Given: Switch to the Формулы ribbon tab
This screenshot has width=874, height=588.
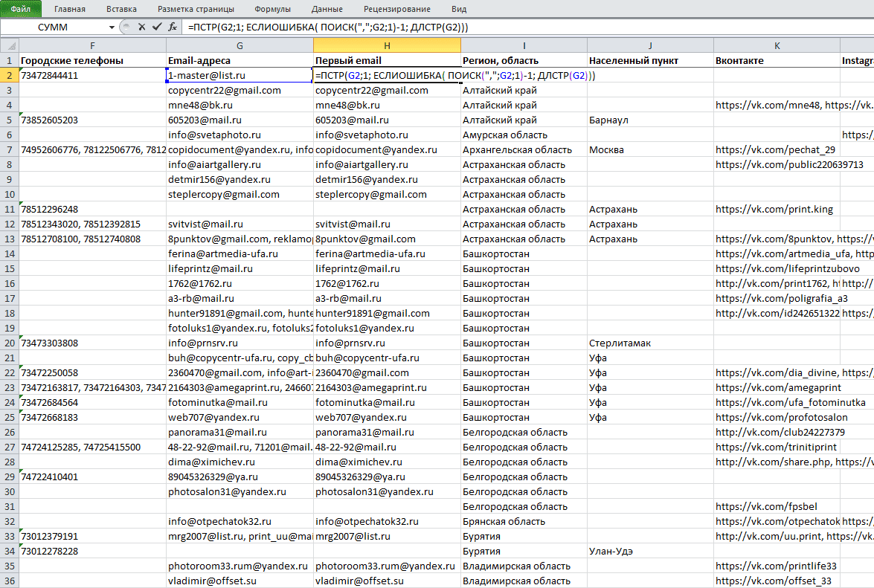Looking at the screenshot, I should tap(272, 9).
